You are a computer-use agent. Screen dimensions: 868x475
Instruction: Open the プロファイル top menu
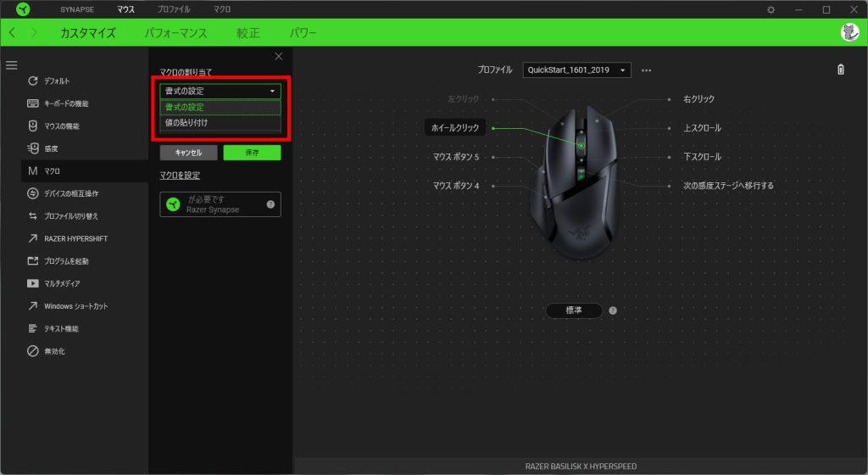click(x=174, y=9)
